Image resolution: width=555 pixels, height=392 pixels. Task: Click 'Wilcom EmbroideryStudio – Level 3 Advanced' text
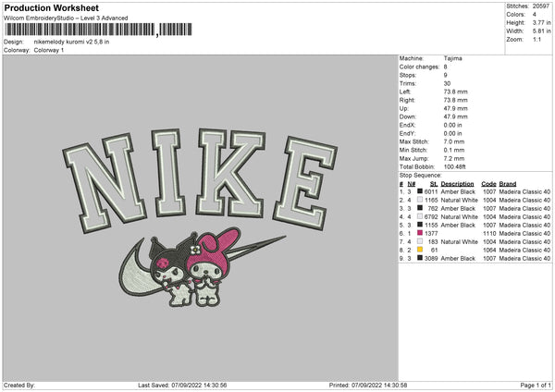click(66, 18)
